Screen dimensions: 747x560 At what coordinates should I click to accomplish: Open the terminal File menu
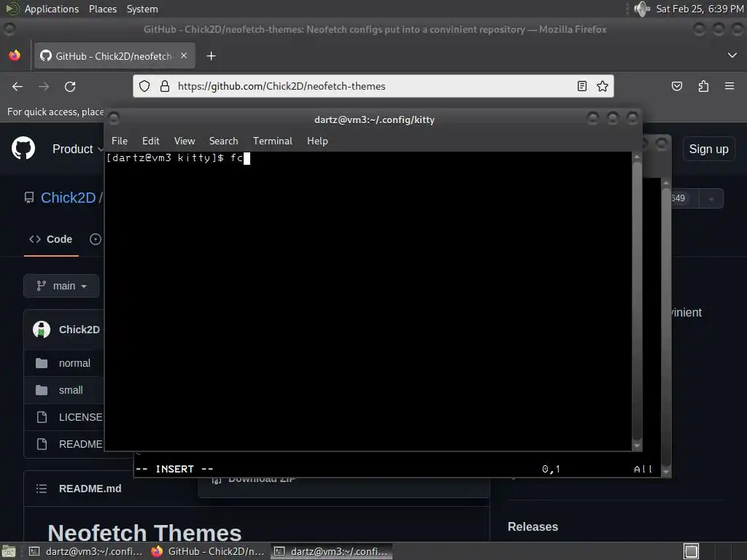119,141
